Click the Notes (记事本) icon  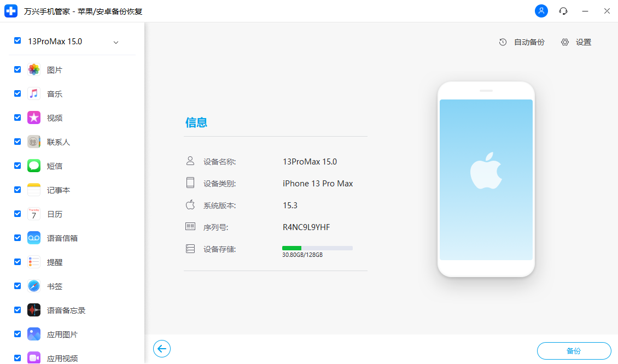tap(34, 190)
